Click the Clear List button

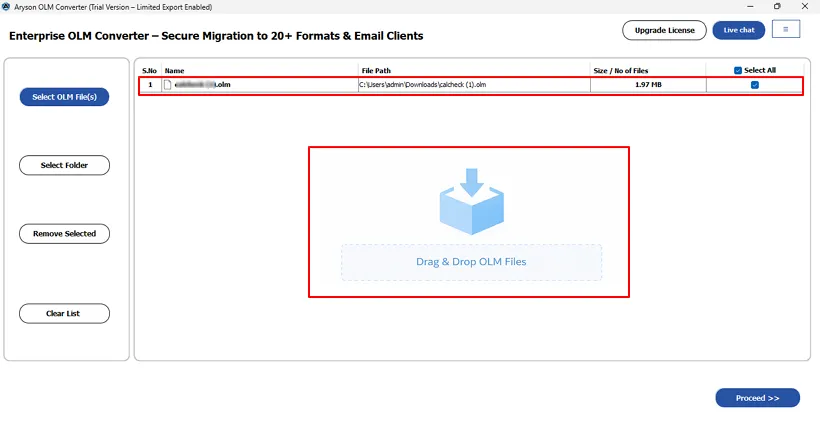pyautogui.click(x=64, y=313)
